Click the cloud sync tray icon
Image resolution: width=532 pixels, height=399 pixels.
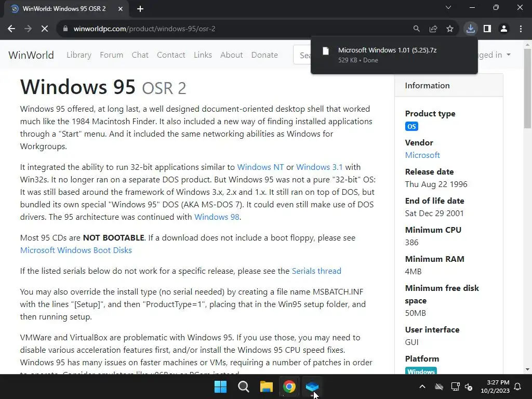439,387
